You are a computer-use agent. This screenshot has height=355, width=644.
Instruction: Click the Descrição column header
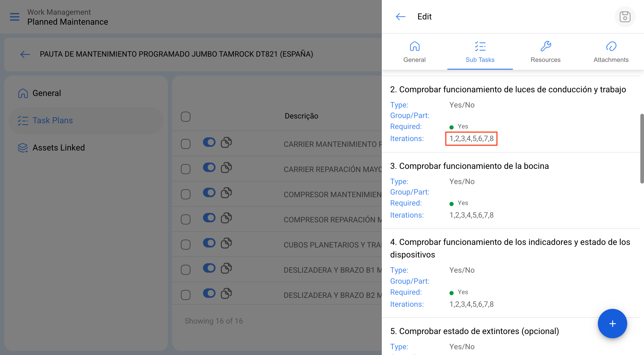tap(301, 116)
